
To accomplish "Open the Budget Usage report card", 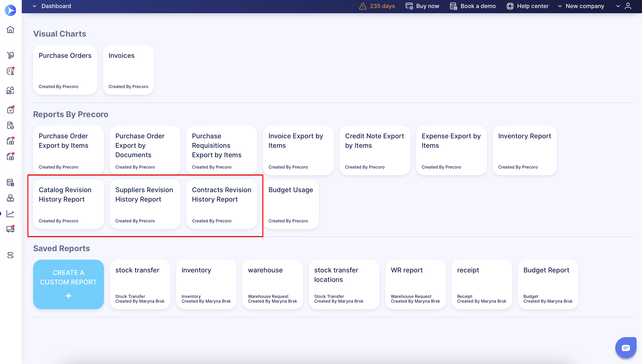I will tap(291, 204).
